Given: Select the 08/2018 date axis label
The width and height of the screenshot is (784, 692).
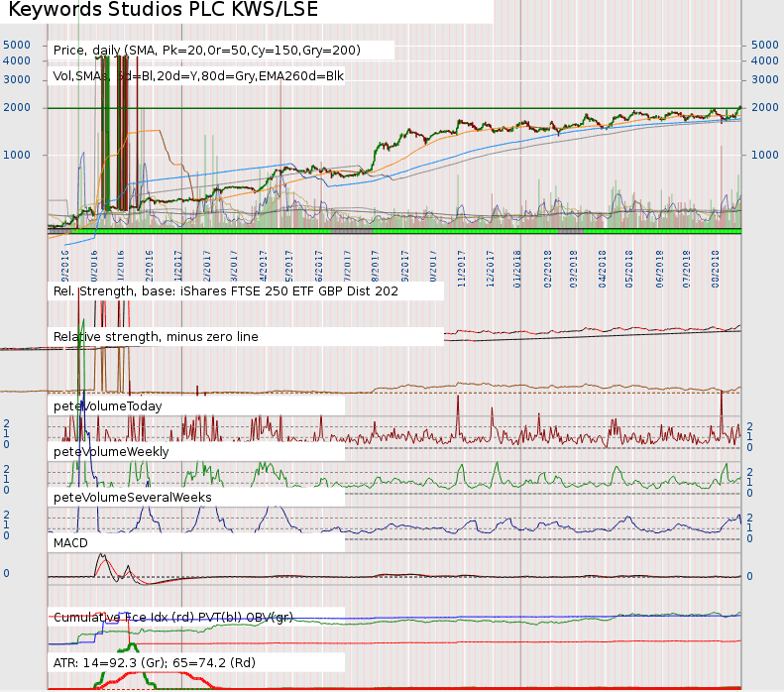Looking at the screenshot, I should [716, 269].
